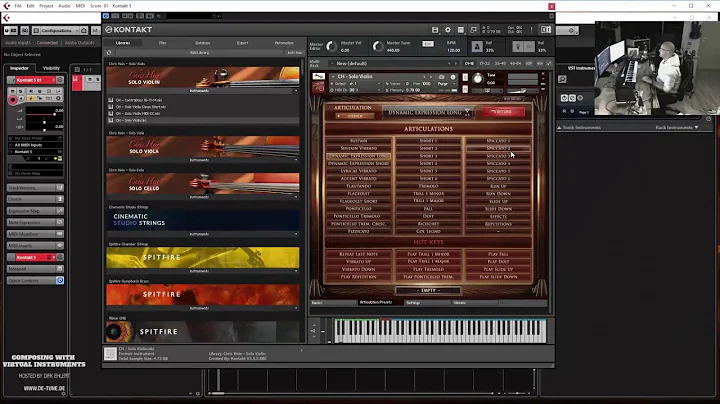Remove Solo Violin instrument with X icon

coord(543,74)
